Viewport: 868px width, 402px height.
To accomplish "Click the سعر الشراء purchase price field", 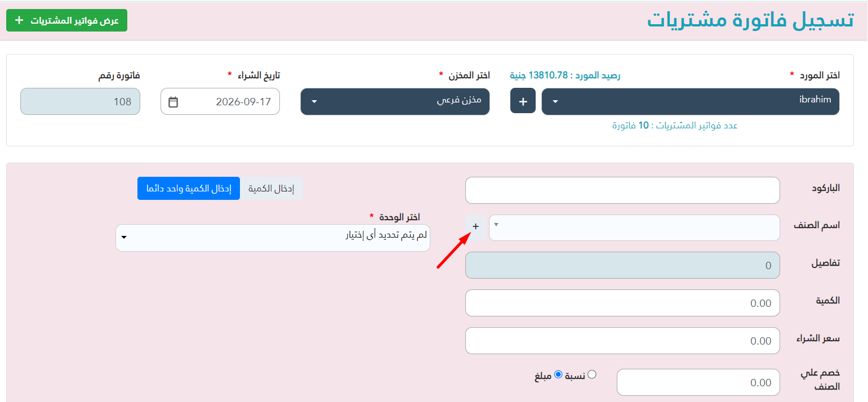I will (622, 341).
